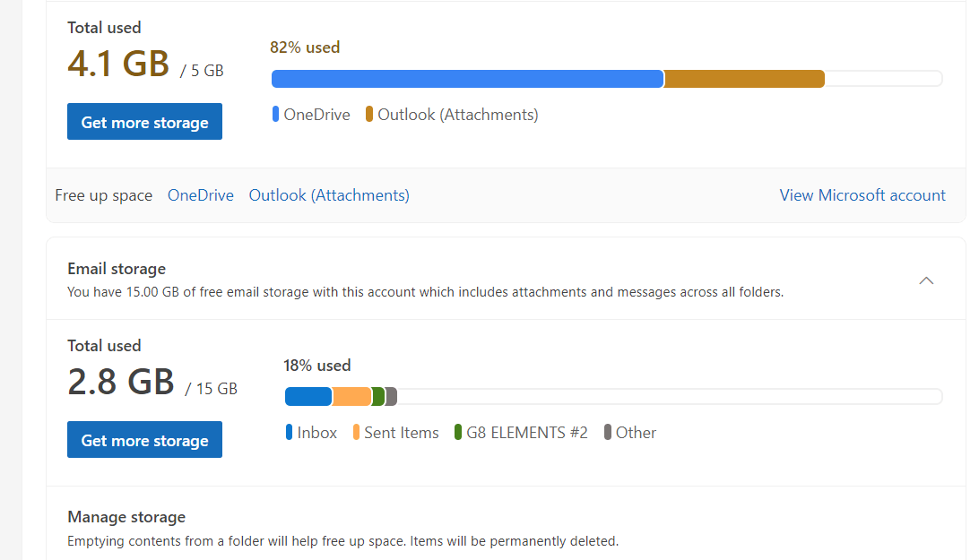Viewport: 979px width, 560px height.
Task: Click the gray Other legend icon
Action: [x=610, y=432]
